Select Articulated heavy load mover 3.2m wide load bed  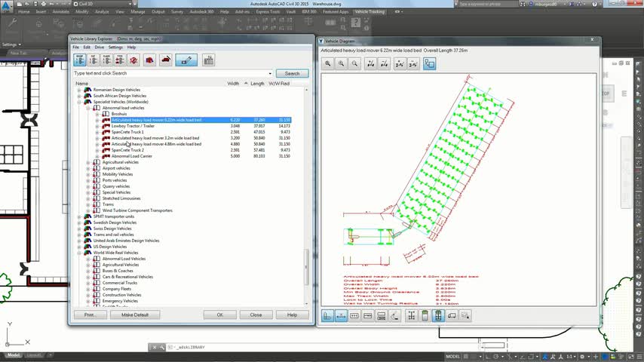[x=155, y=138]
